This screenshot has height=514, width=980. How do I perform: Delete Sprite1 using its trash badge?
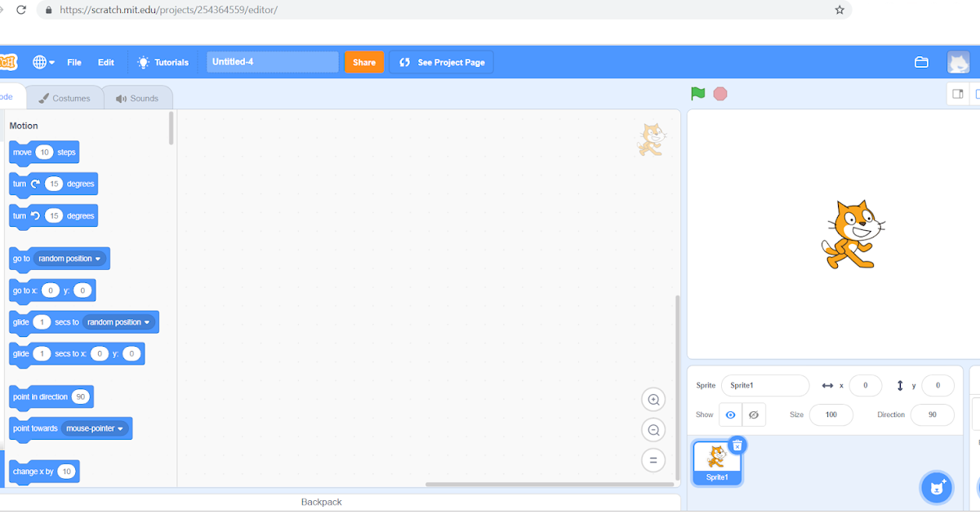click(737, 445)
